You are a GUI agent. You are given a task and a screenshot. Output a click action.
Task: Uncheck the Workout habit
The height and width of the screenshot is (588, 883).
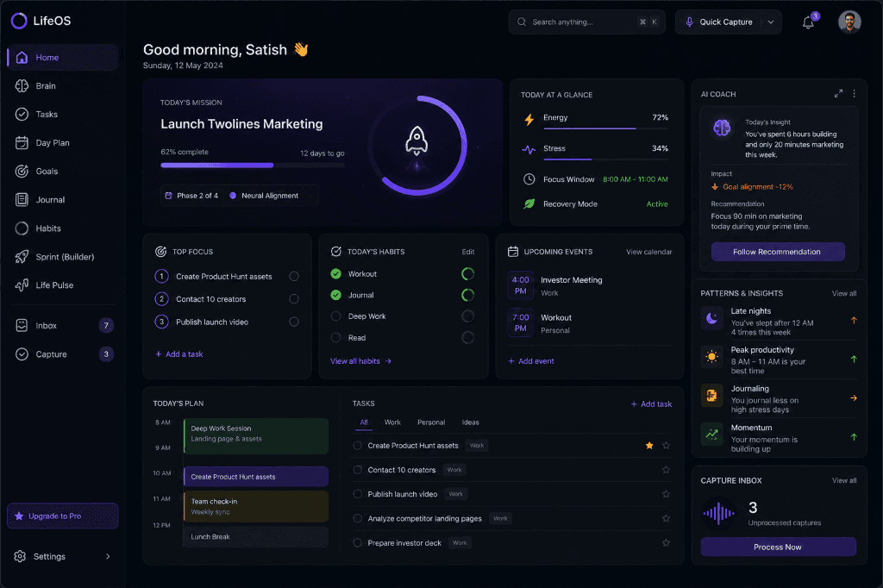[x=335, y=273]
